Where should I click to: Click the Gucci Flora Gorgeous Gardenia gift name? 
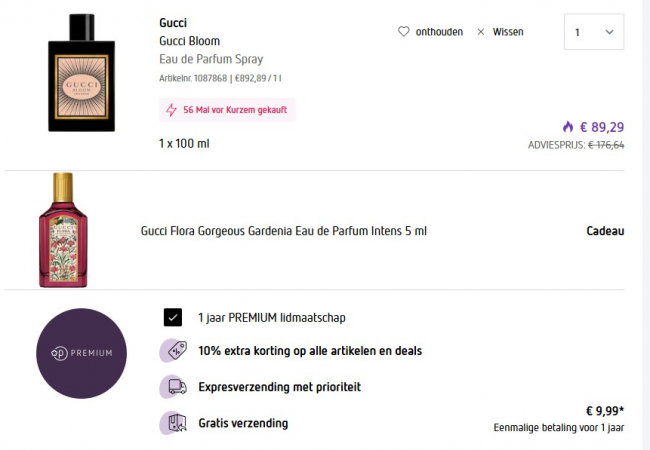tap(284, 231)
